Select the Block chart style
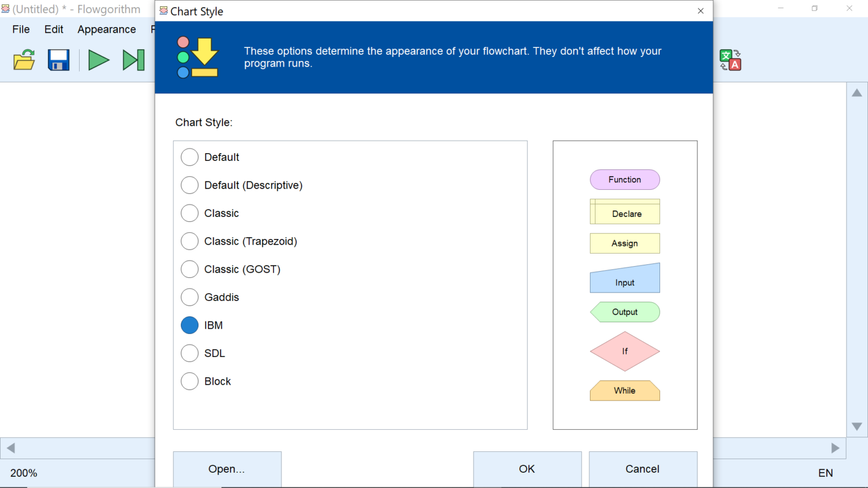The image size is (868, 488). (x=189, y=381)
